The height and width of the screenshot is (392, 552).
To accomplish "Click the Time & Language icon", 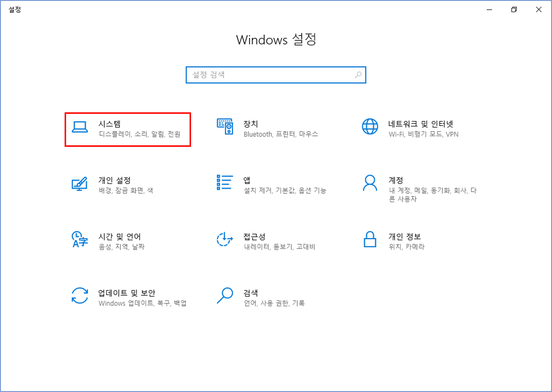I will point(79,239).
